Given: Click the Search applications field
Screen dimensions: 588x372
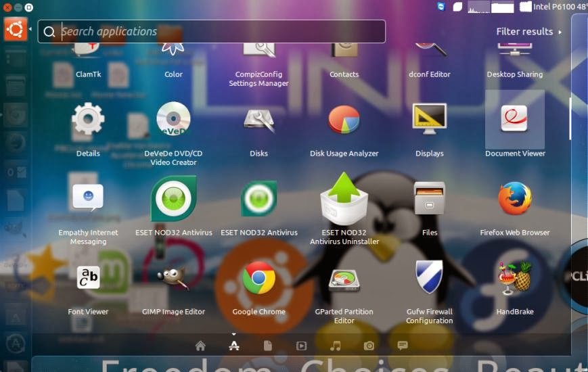Looking at the screenshot, I should 212,32.
